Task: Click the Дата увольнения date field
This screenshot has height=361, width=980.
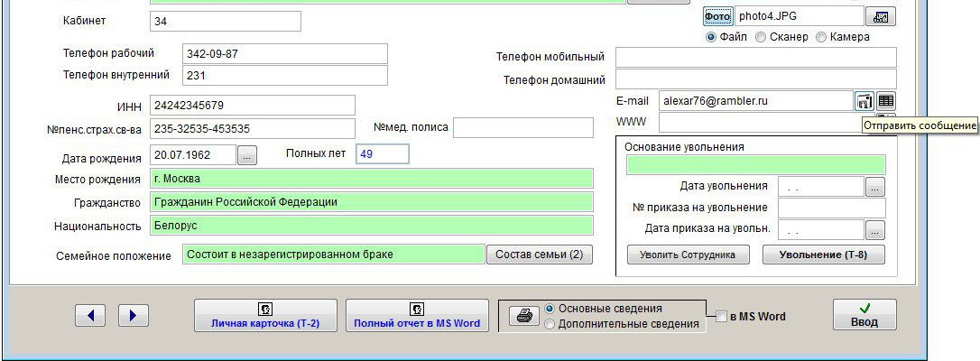Action: tap(820, 186)
